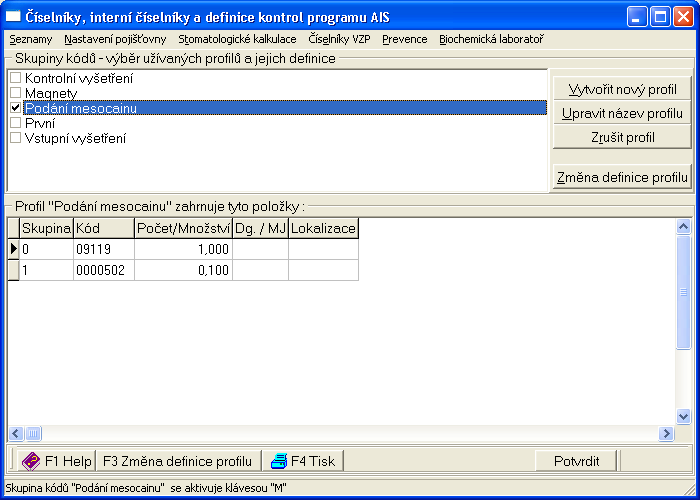Expand the Stomatologické kalkulace menu
This screenshot has height=500, width=700.
pos(237,39)
